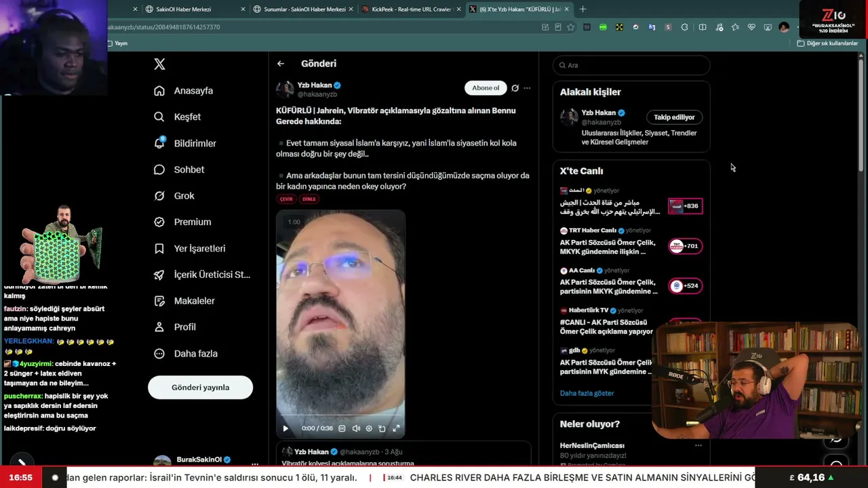The height and width of the screenshot is (488, 868).
Task: Enter video fullscreen mode
Action: 396,428
